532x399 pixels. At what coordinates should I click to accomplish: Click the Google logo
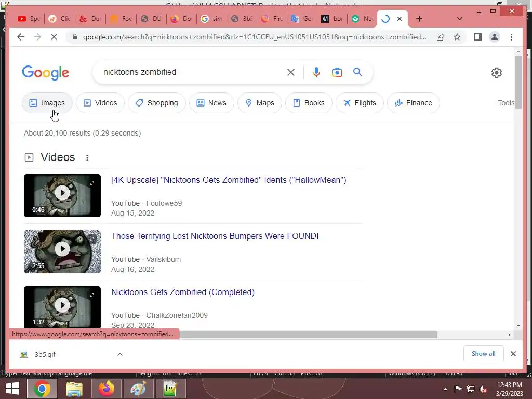tap(46, 72)
